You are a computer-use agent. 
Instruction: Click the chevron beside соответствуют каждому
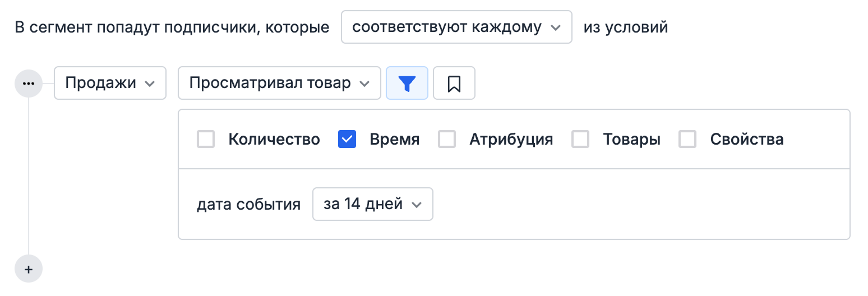(x=556, y=27)
